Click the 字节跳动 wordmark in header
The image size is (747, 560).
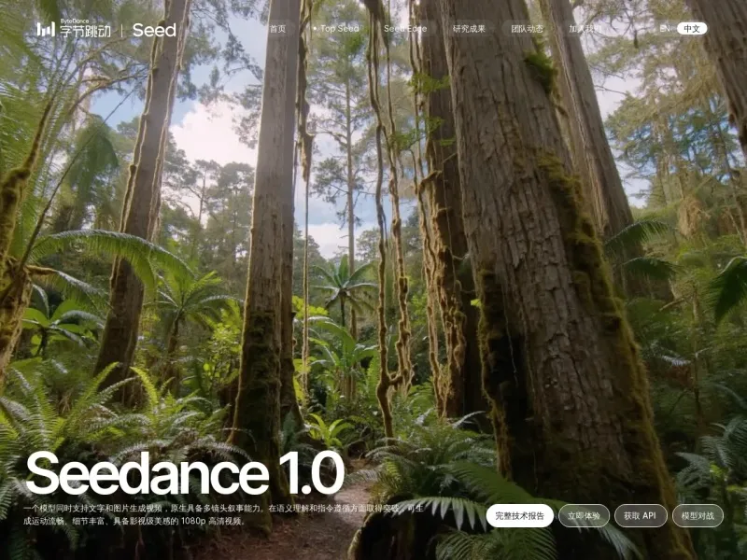click(x=85, y=31)
